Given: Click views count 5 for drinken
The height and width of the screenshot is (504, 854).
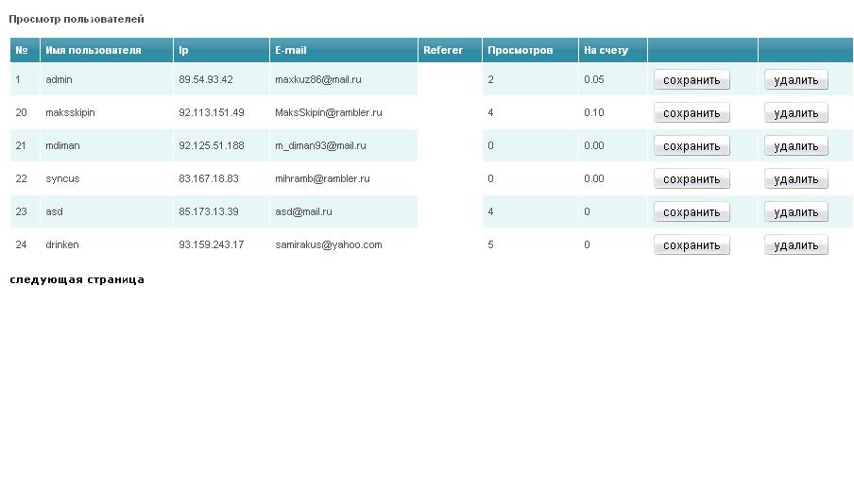Looking at the screenshot, I should (x=490, y=244).
